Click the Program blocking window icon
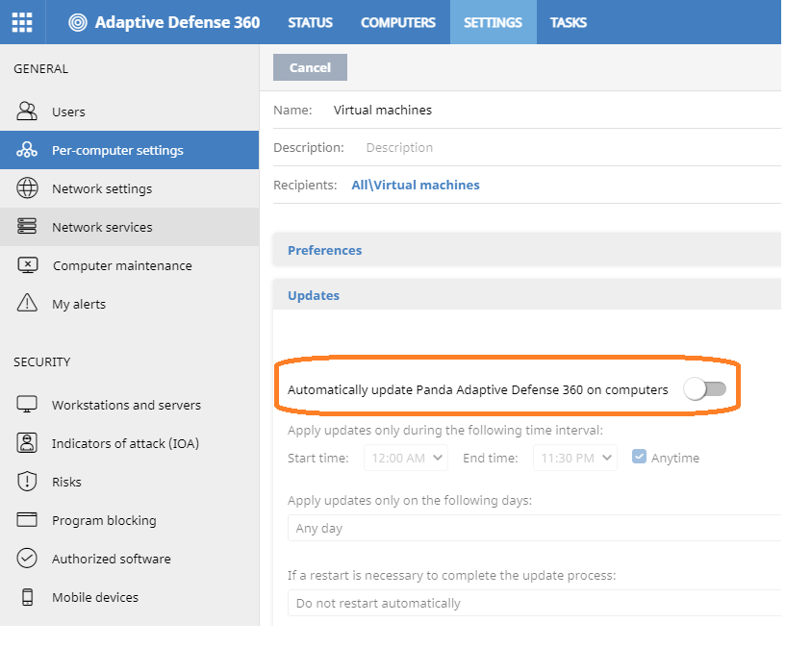 27,520
